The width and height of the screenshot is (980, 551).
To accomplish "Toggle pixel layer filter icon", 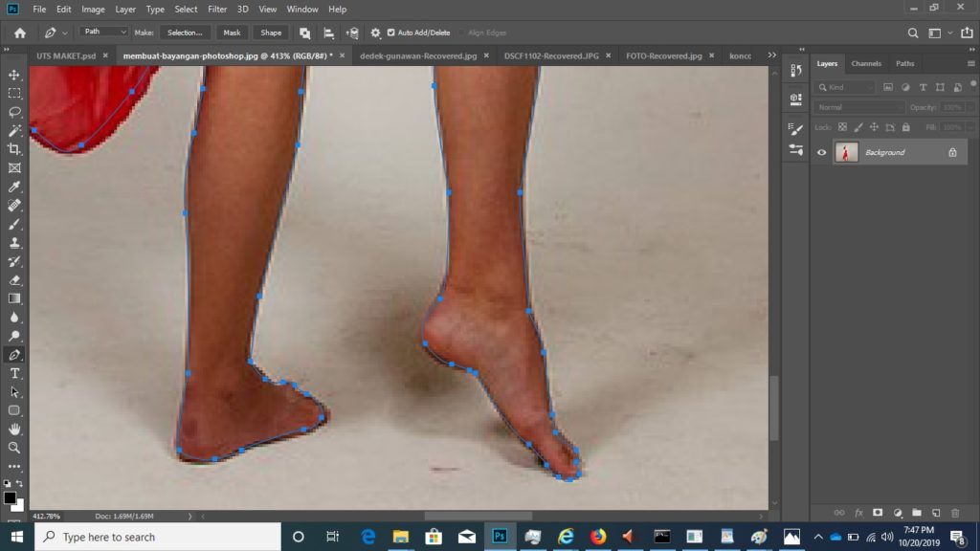I will [x=887, y=87].
